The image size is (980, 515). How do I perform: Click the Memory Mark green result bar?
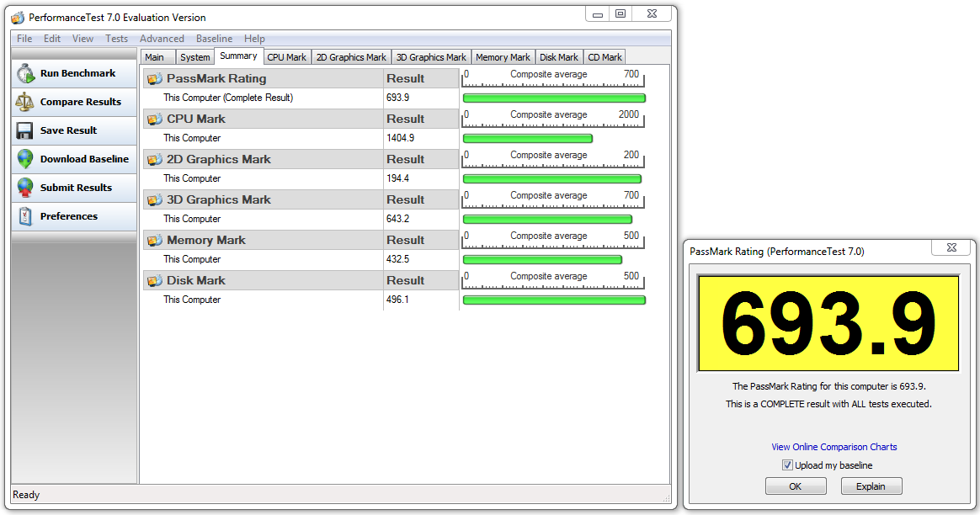coord(542,260)
